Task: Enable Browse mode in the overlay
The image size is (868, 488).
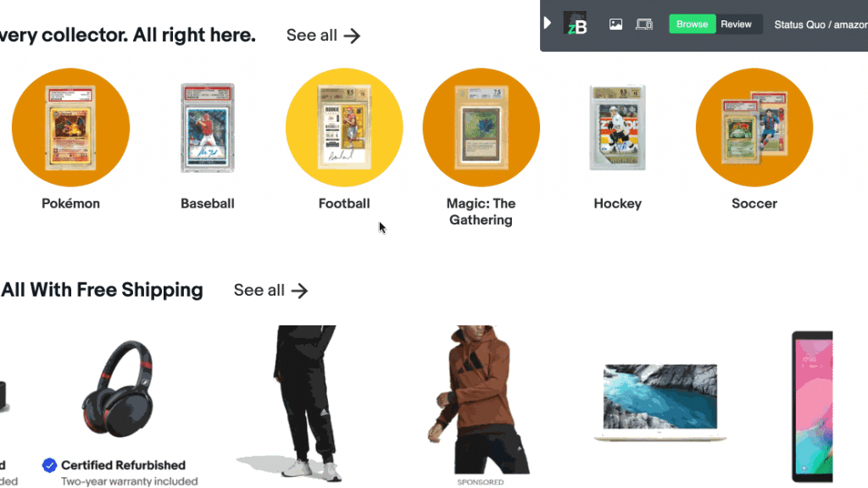Action: point(692,24)
